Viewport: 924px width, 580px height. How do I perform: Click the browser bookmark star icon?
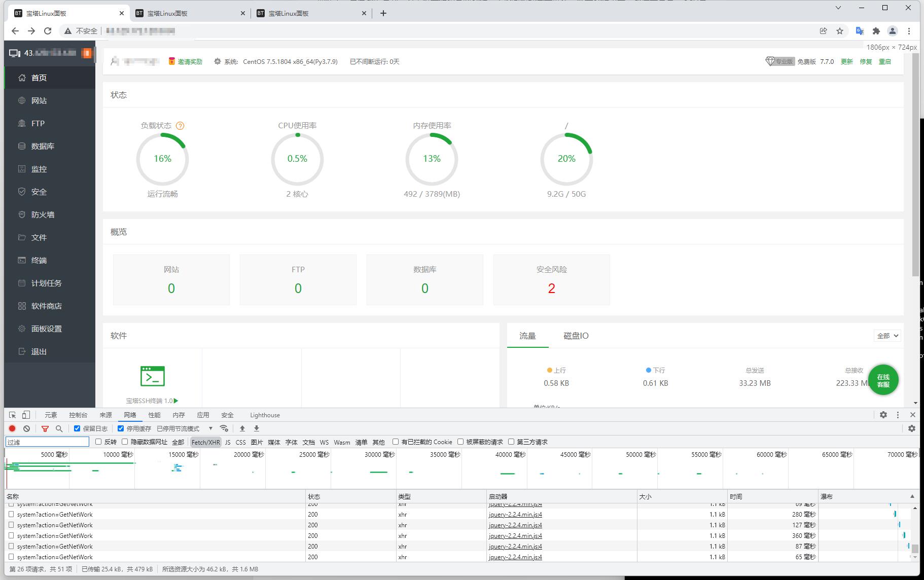point(840,31)
